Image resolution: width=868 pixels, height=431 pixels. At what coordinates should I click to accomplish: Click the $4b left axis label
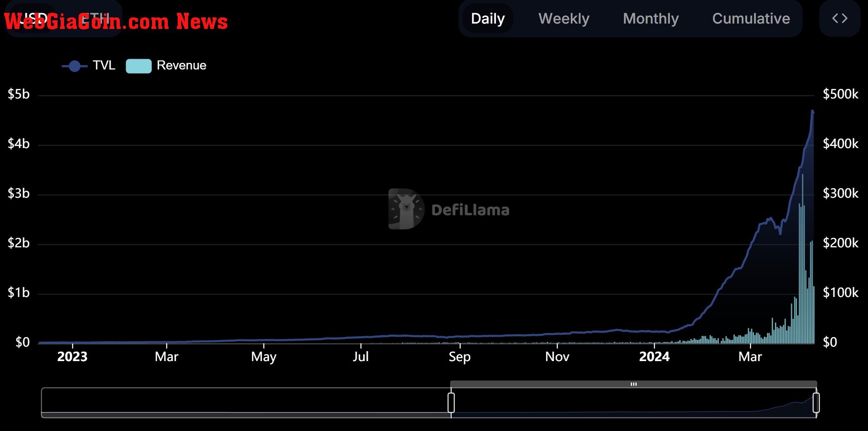[x=19, y=144]
